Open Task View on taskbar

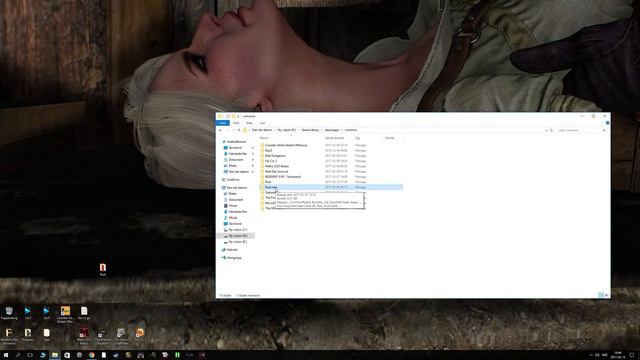[x=30, y=355]
